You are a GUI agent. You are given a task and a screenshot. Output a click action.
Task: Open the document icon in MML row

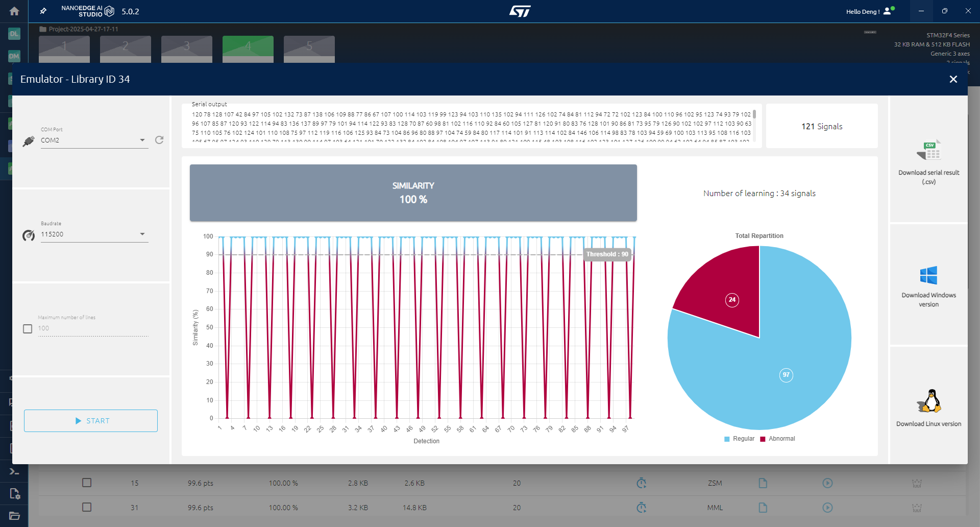(763, 507)
